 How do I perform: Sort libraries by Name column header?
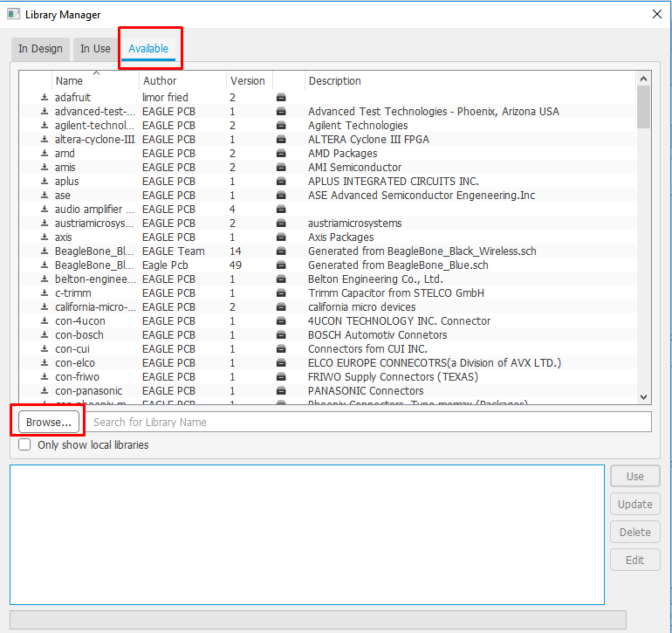click(95, 80)
